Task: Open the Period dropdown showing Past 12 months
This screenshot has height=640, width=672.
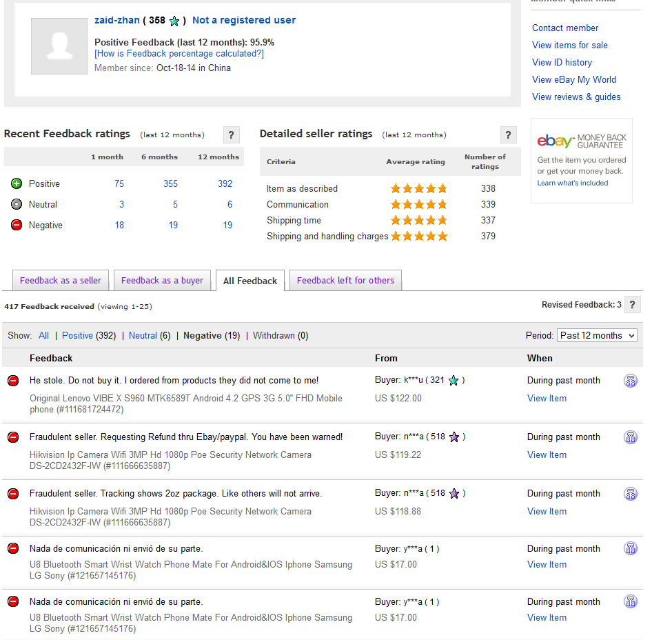Action: [597, 335]
